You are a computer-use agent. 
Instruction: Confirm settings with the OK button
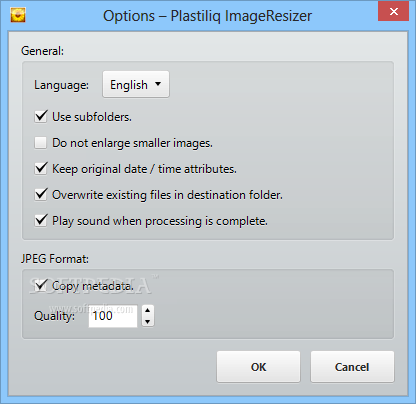pyautogui.click(x=258, y=367)
